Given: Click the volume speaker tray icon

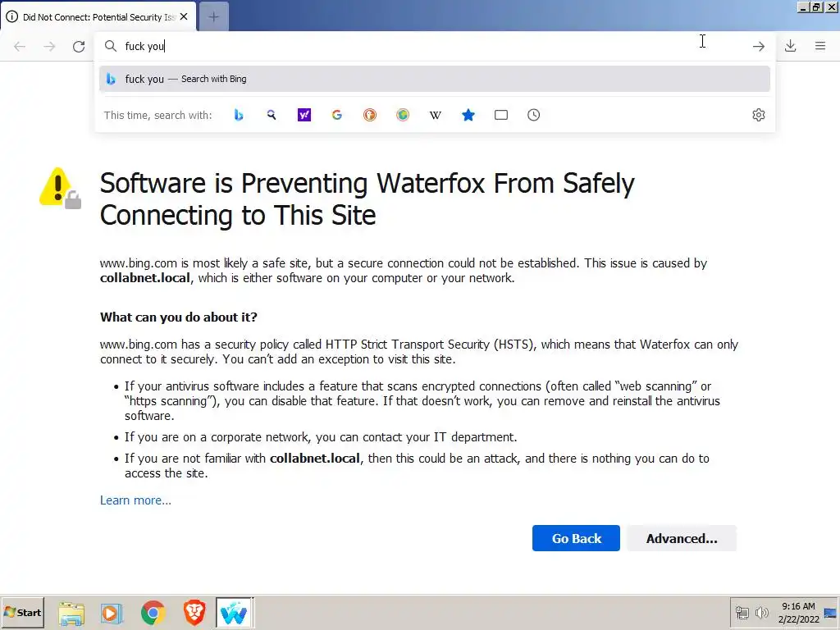Looking at the screenshot, I should [761, 612].
